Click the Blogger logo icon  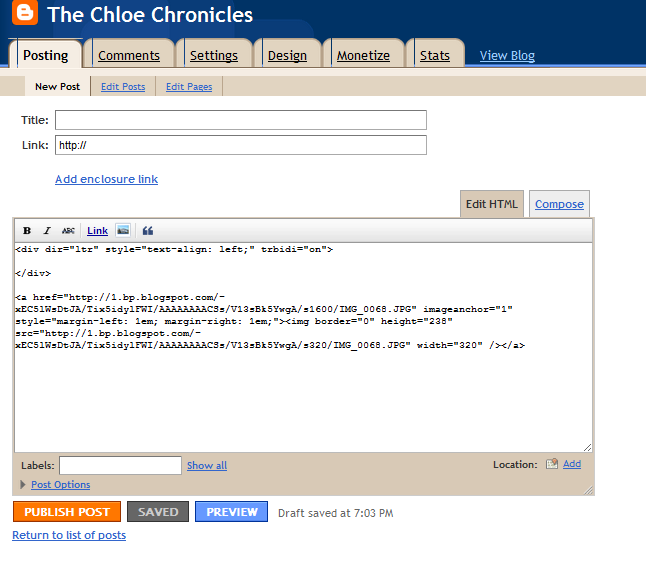click(25, 13)
